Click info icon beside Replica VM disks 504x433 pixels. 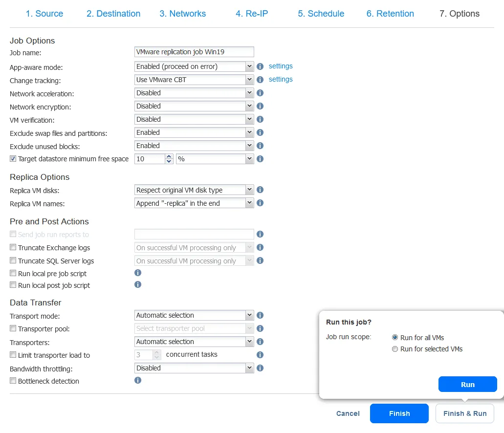[x=260, y=190]
